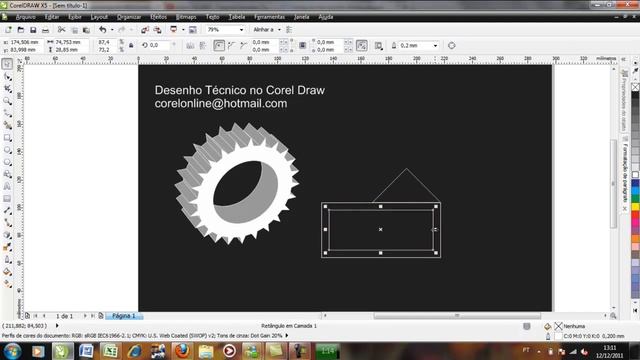Select the Color Eyedropper tool
The image size is (640, 360).
pyautogui.click(x=7, y=247)
